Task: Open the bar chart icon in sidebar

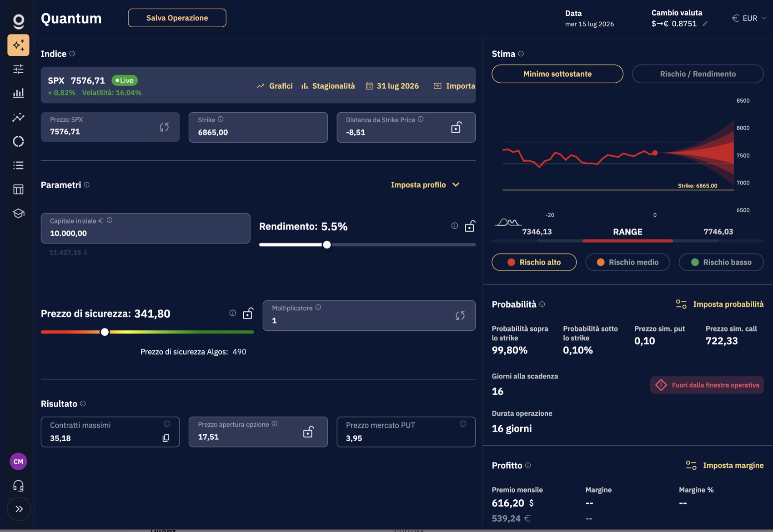Action: (18, 93)
